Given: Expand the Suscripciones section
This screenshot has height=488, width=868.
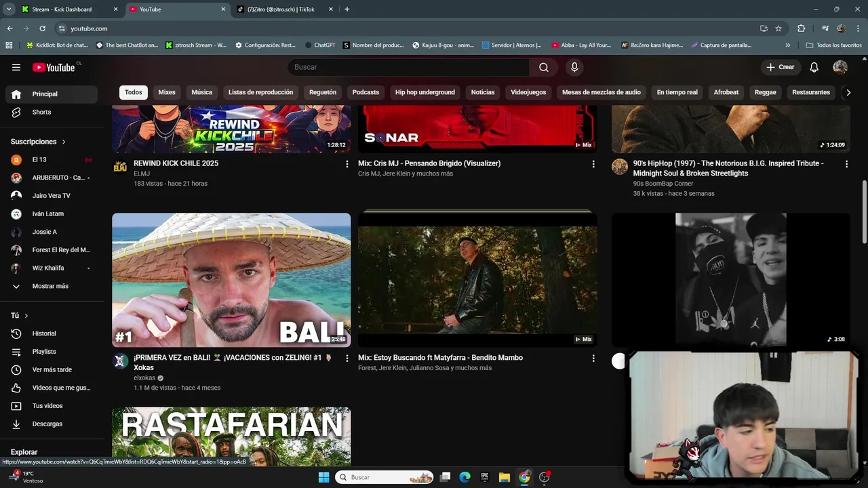Looking at the screenshot, I should (x=39, y=142).
